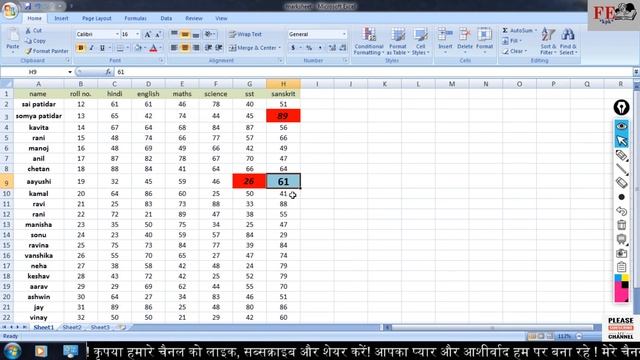Viewport: 640px width, 360px height.
Task: Click the Wrap Text button
Action: 245,34
